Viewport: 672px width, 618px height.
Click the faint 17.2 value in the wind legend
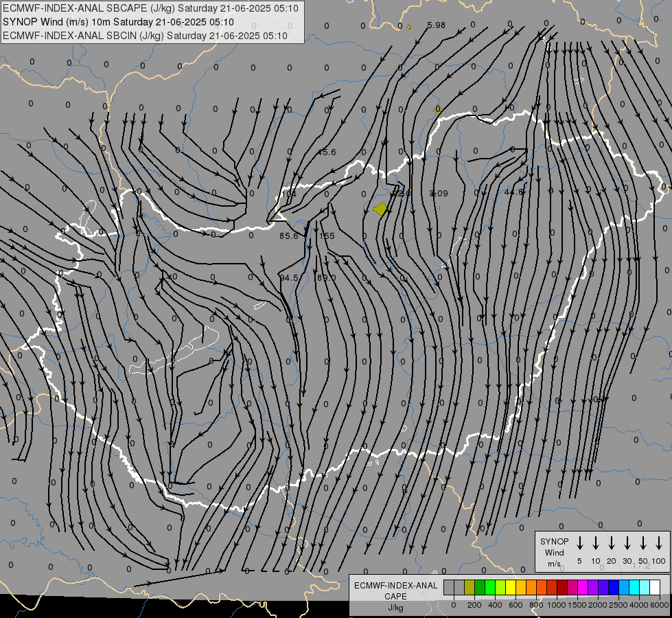[641, 566]
